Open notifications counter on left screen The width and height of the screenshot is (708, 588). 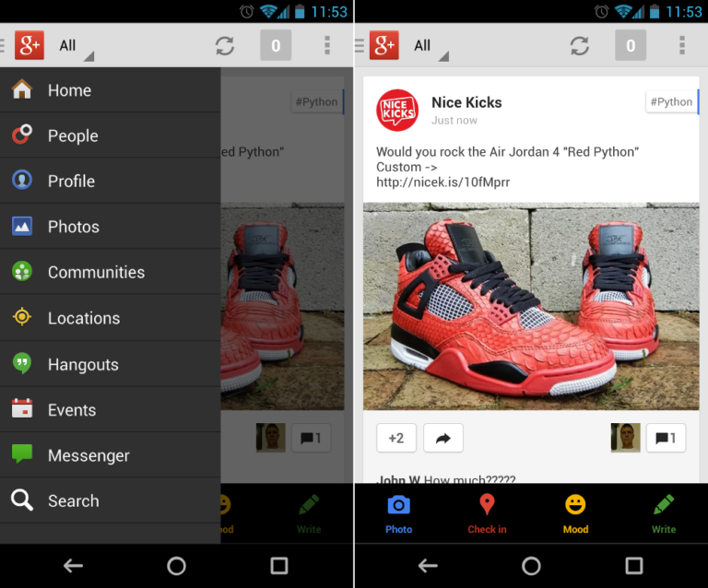[276, 45]
